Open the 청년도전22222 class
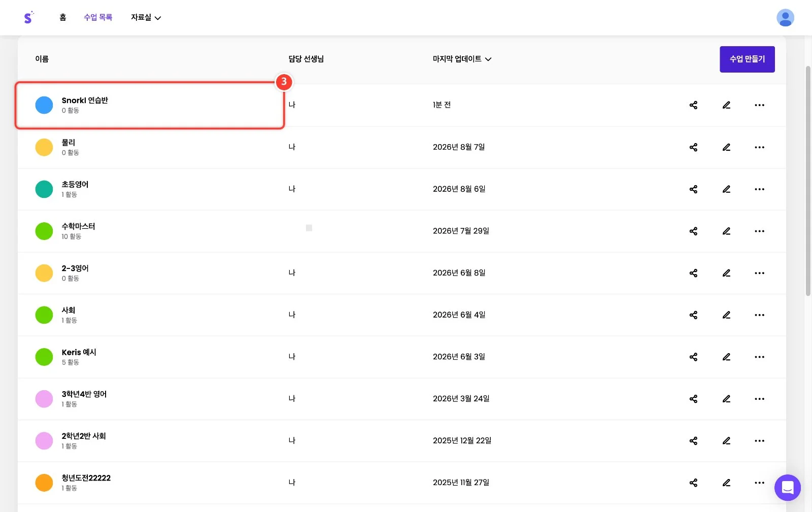 pos(86,478)
